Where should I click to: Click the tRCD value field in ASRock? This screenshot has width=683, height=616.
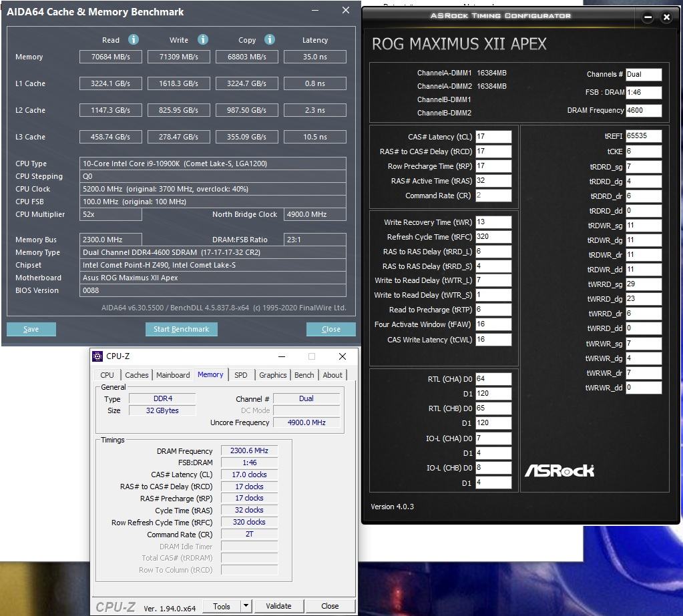[493, 151]
